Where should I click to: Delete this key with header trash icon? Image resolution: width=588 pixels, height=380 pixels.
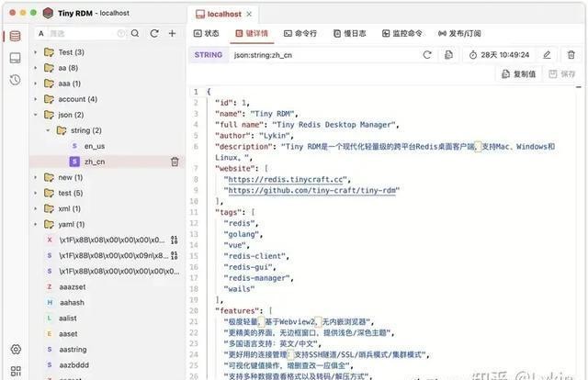571,55
